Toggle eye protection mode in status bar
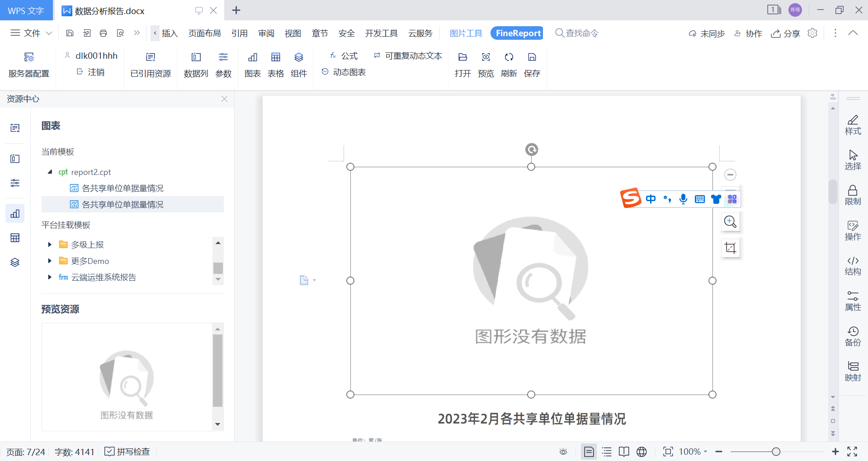868x461 pixels. (x=563, y=452)
